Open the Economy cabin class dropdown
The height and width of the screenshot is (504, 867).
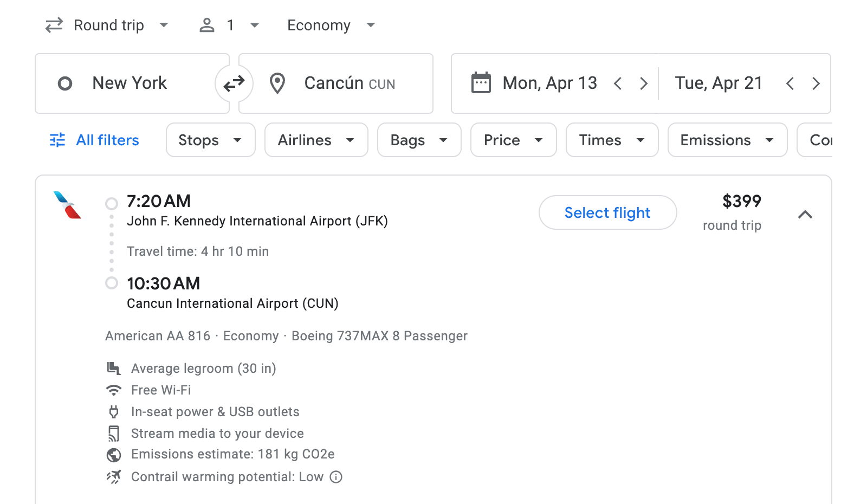coord(330,25)
